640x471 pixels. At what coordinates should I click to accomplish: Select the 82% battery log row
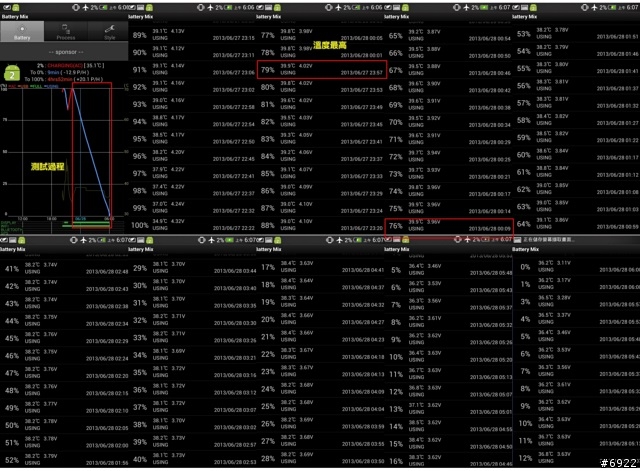point(320,122)
